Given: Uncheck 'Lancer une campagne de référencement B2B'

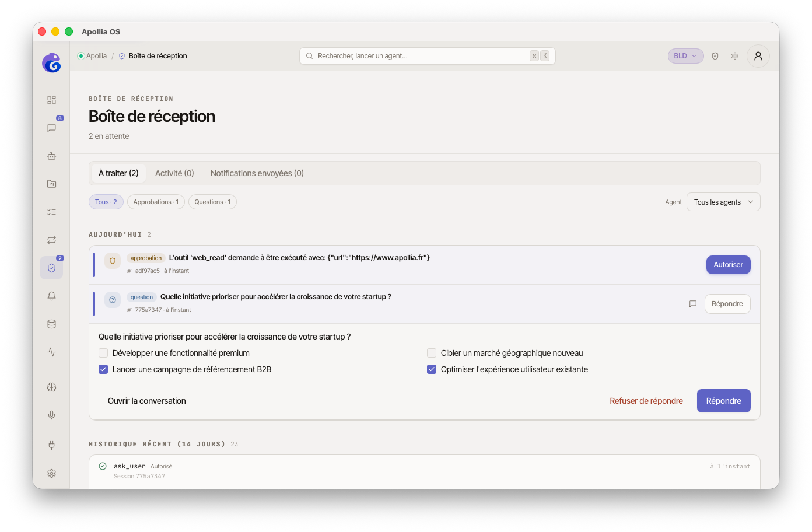Looking at the screenshot, I should (103, 369).
